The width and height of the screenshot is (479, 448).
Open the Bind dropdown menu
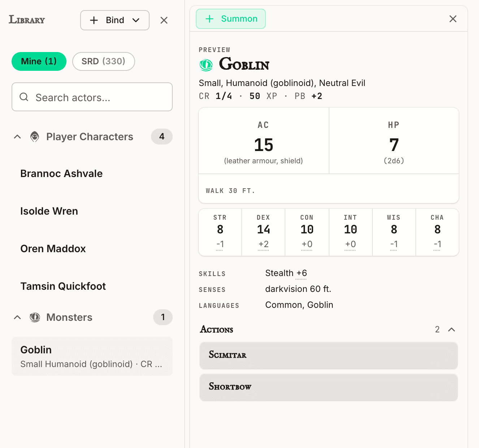(115, 20)
